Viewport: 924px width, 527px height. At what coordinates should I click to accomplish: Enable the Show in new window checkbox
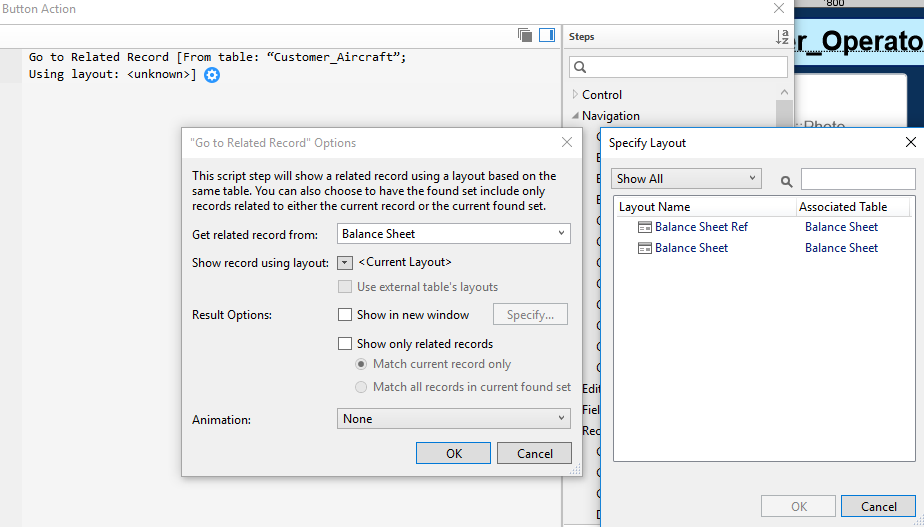point(345,315)
